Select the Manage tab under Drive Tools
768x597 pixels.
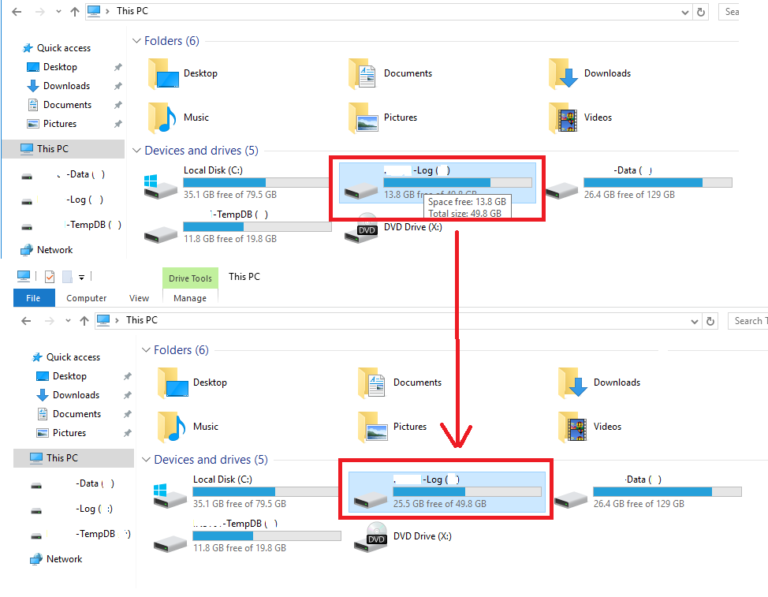(190, 298)
